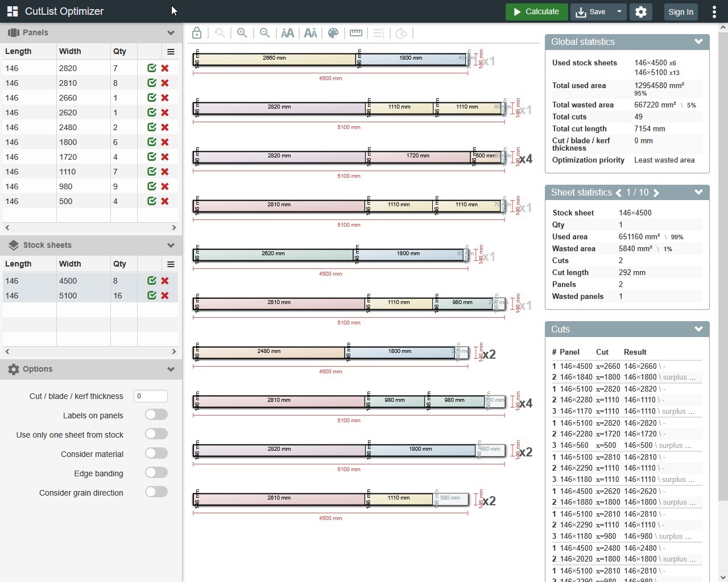Uncheck the 4500 stock sheet row
The width and height of the screenshot is (728, 582).
(x=152, y=281)
